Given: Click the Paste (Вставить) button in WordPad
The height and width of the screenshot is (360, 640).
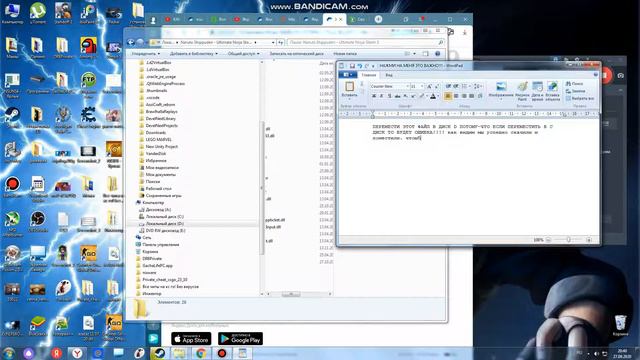Looking at the screenshot, I should (x=349, y=89).
